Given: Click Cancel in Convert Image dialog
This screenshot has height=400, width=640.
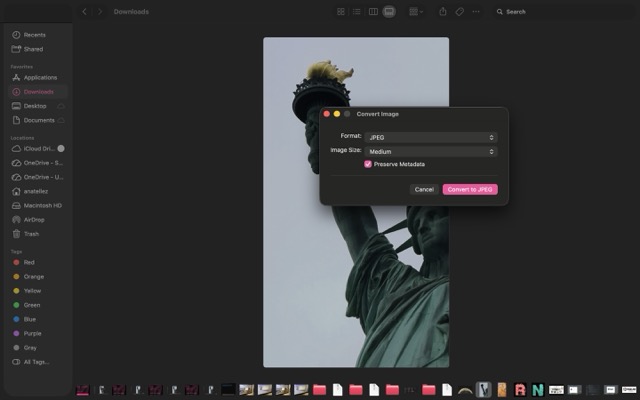Looking at the screenshot, I should point(424,189).
